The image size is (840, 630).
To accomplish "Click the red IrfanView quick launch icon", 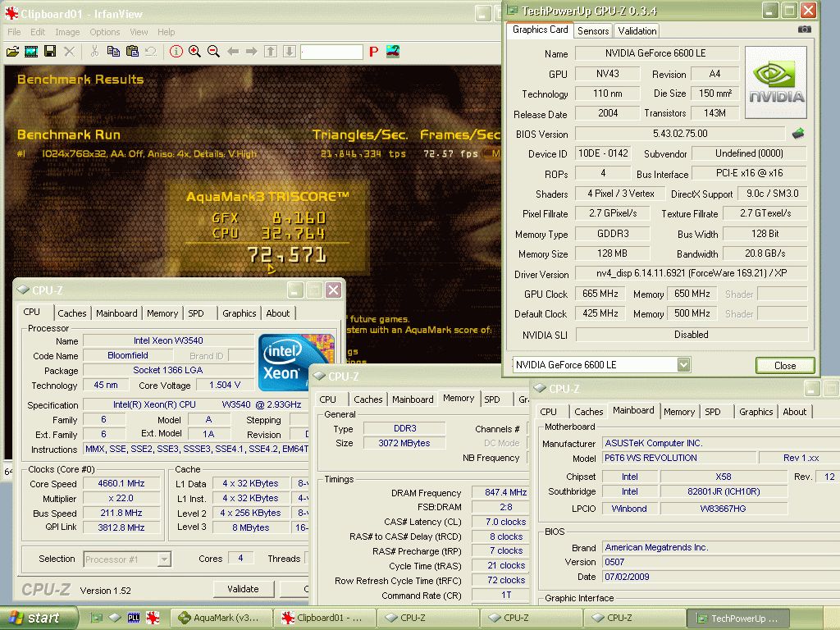I will pyautogui.click(x=153, y=618).
